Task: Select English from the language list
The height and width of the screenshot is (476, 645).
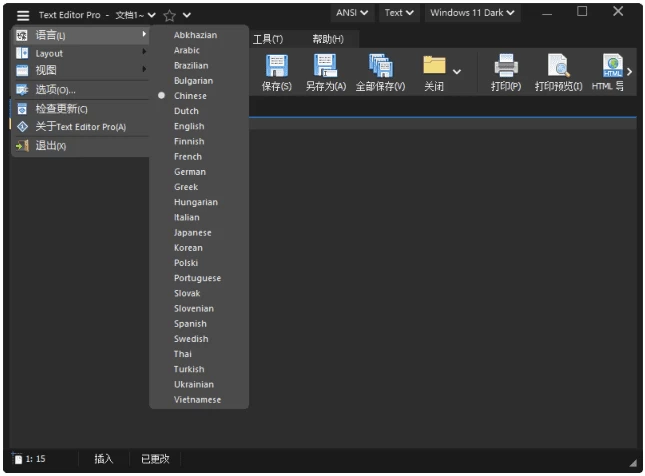Action: tap(189, 126)
